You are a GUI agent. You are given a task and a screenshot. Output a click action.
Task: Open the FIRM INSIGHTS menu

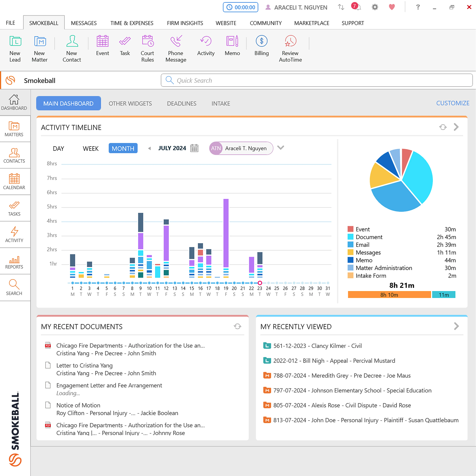click(185, 23)
